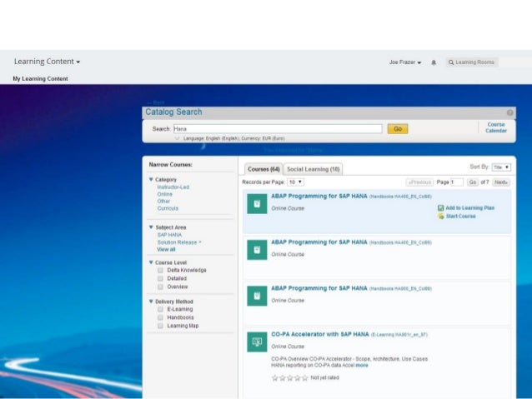532x399 pixels.
Task: Click the Add to Learning Plan link
Action: (470, 207)
